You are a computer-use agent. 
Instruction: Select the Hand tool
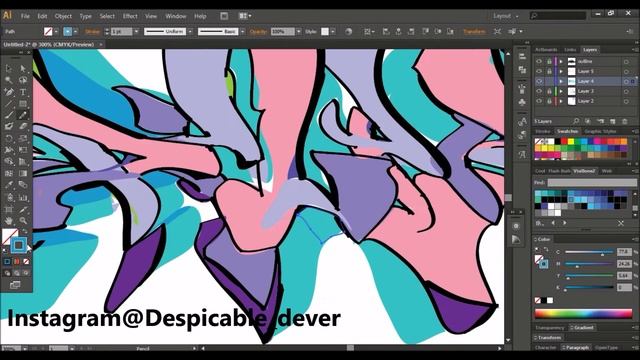9,221
